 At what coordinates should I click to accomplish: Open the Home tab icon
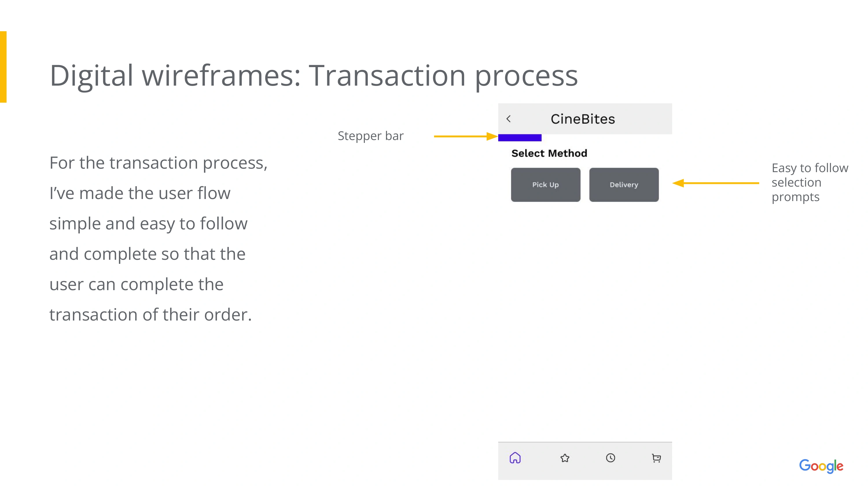pyautogui.click(x=515, y=458)
